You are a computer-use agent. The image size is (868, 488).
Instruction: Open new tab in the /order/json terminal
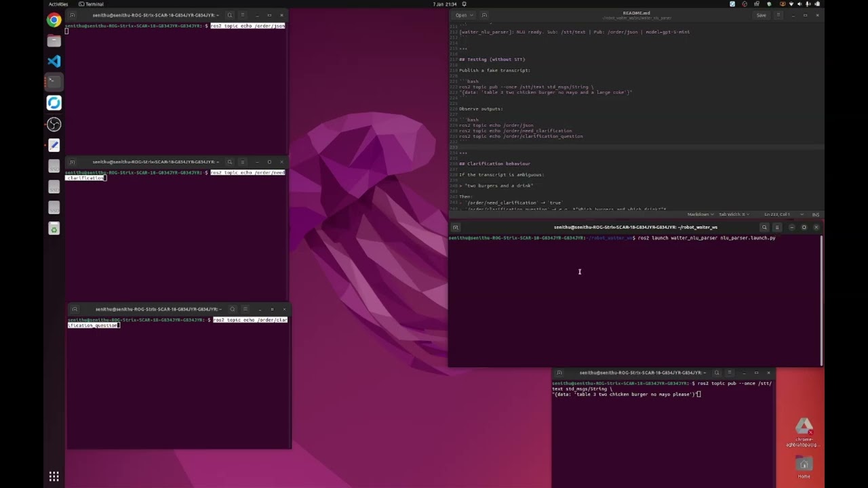pyautogui.click(x=72, y=15)
